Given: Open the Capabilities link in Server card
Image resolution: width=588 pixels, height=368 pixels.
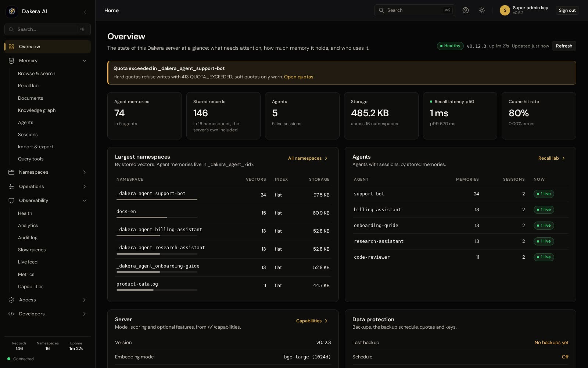Looking at the screenshot, I should point(312,321).
